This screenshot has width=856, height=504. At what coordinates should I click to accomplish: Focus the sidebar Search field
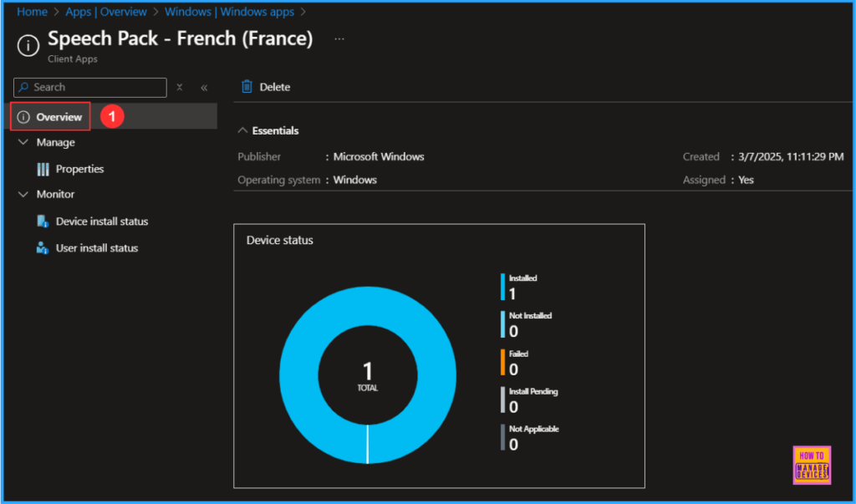(90, 88)
